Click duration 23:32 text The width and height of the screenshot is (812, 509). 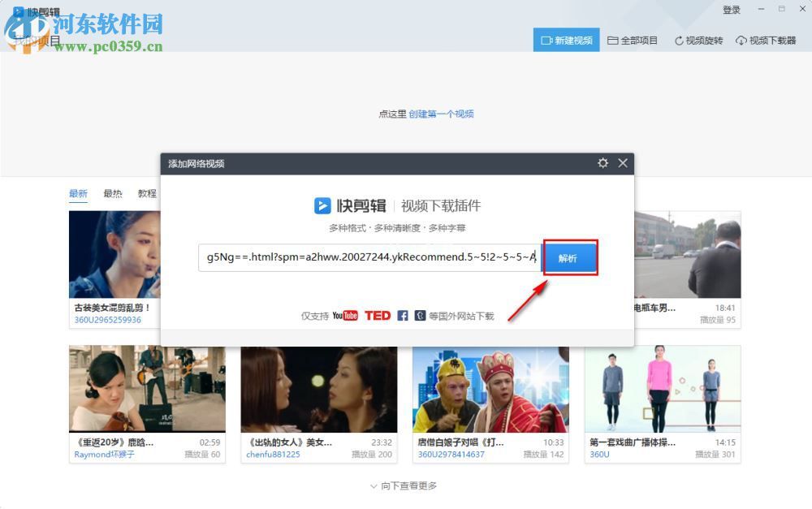tap(382, 442)
